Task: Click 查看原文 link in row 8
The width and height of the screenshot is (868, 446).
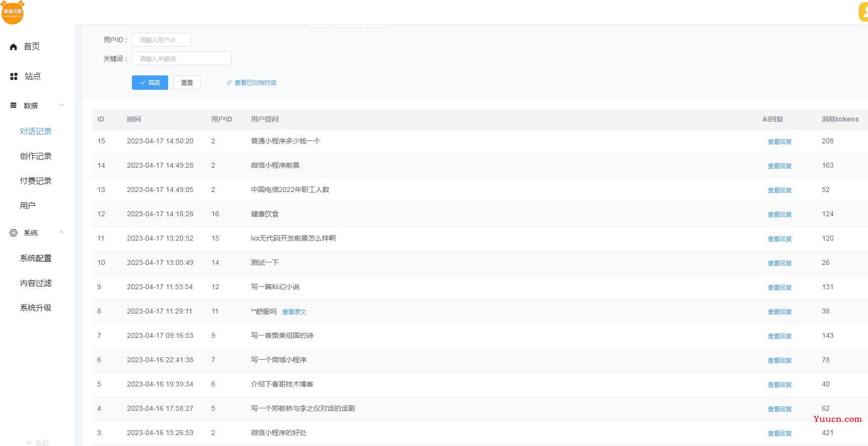Action: click(x=294, y=312)
